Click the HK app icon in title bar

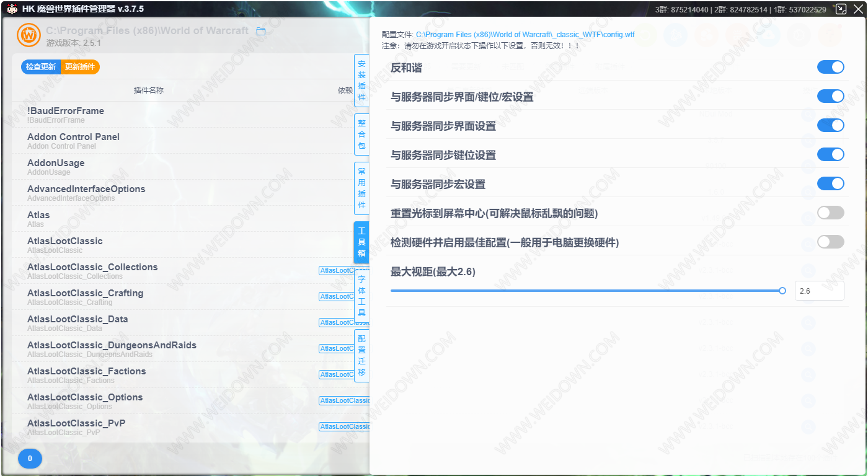(x=12, y=9)
